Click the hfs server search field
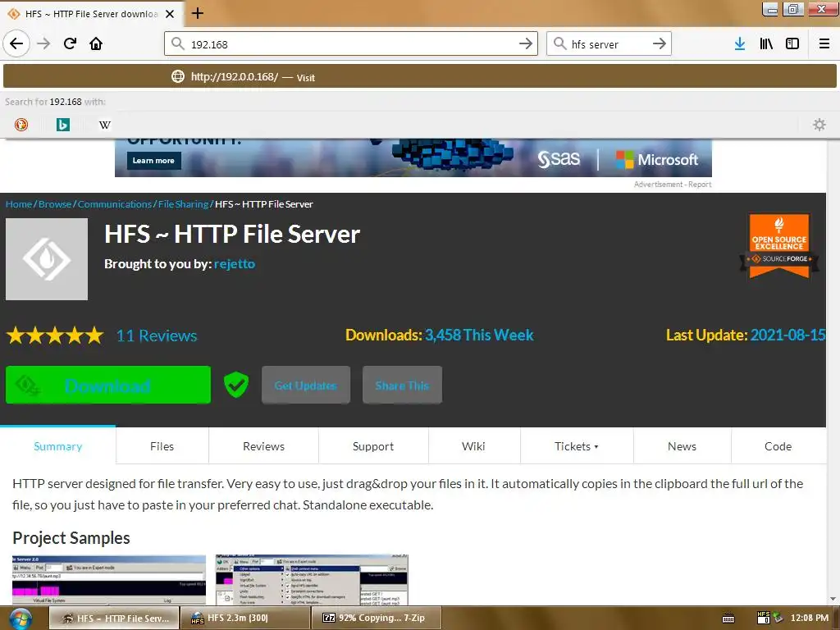 pos(608,44)
